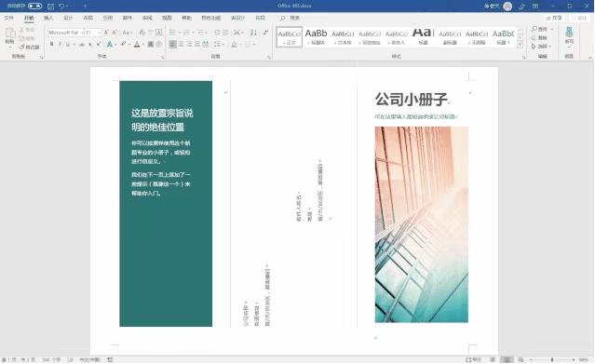This screenshot has width=595, height=364.
Task: Click the Increase Font Size icon
Action: tap(107, 33)
